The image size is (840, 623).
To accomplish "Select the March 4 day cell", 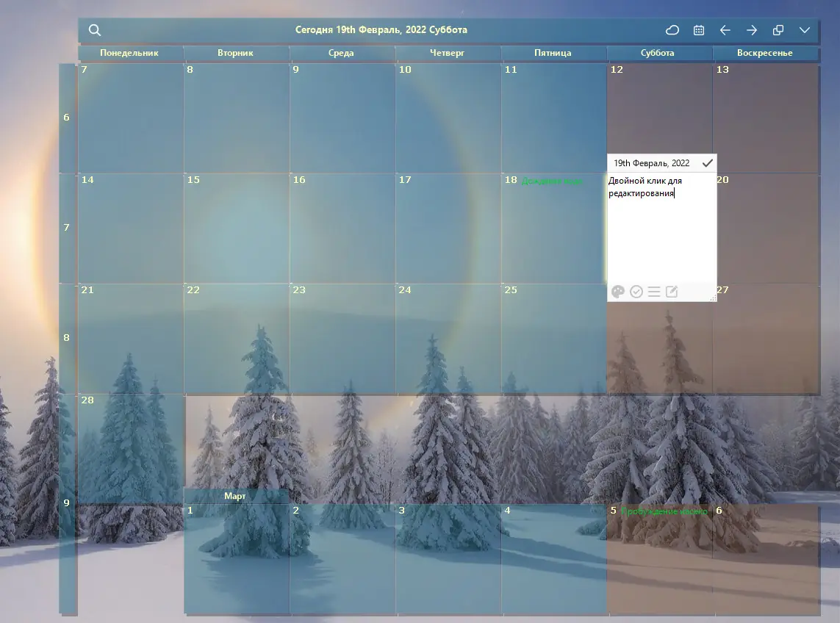I will (554, 558).
